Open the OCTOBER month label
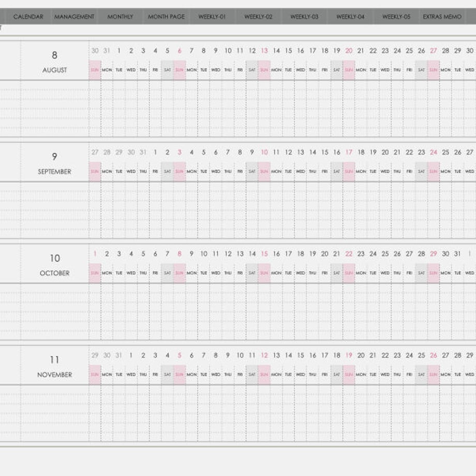This screenshot has height=476, width=476. point(55,273)
